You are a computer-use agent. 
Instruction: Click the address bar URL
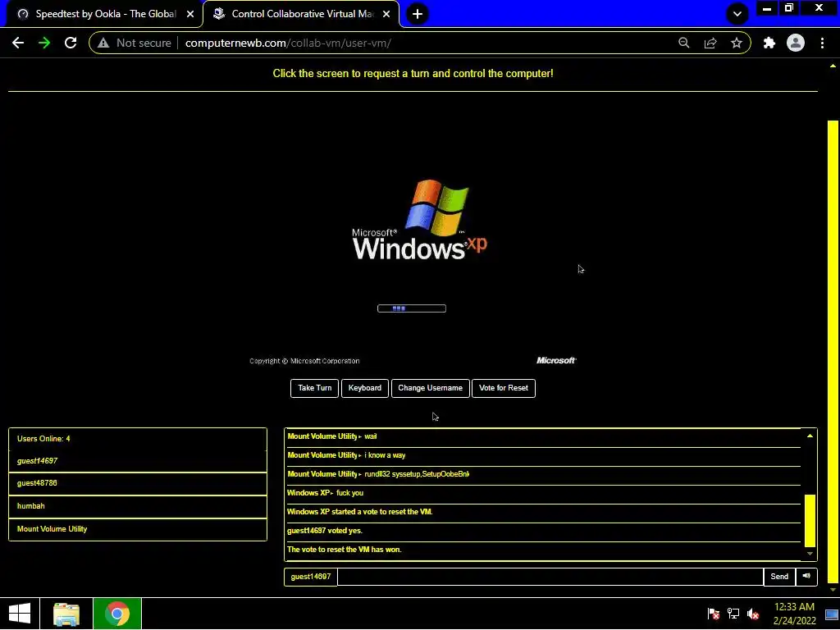pyautogui.click(x=288, y=43)
